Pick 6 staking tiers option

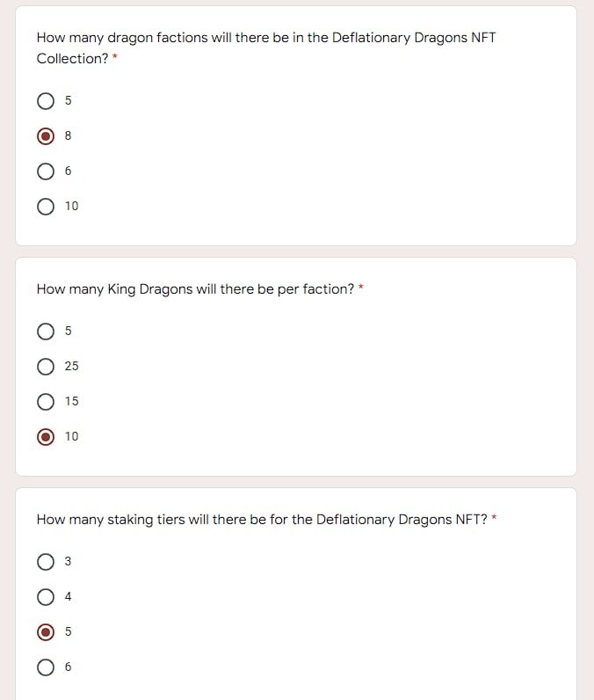pyautogui.click(x=46, y=667)
